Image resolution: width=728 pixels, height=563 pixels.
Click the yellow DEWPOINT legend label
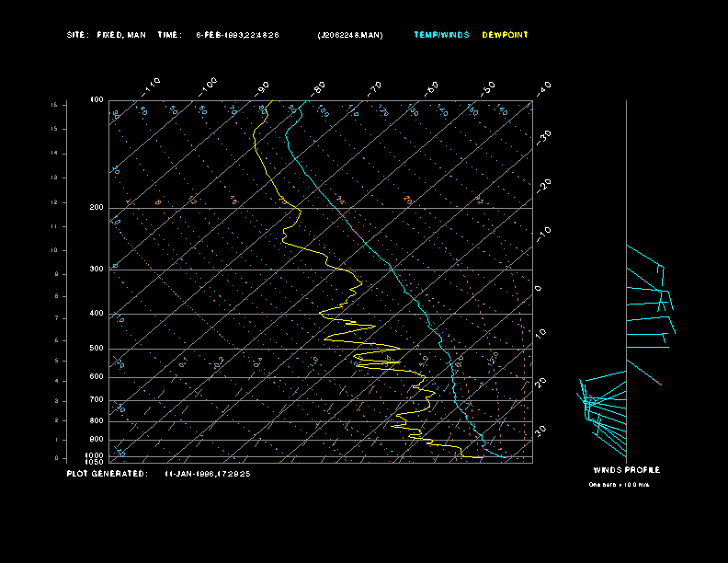coord(505,35)
